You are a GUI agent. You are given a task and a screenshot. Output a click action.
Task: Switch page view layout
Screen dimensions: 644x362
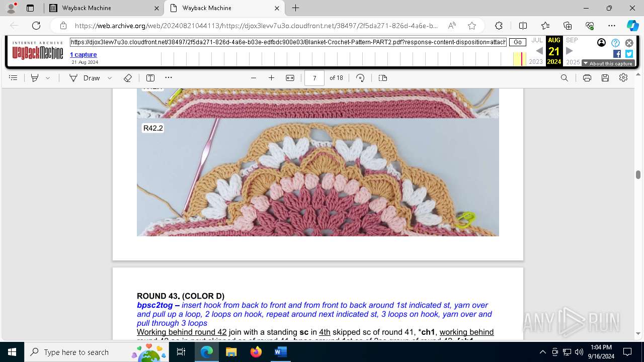pyautogui.click(x=383, y=78)
